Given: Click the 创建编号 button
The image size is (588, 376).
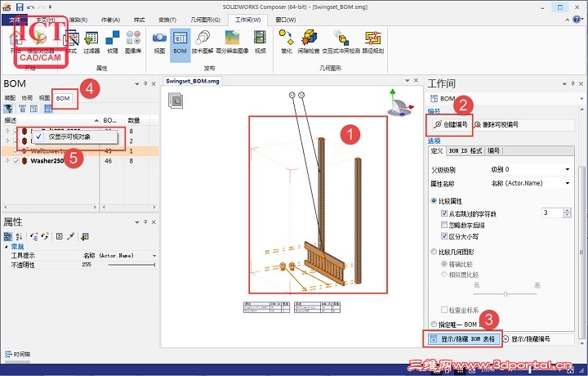Looking at the screenshot, I should pos(450,124).
